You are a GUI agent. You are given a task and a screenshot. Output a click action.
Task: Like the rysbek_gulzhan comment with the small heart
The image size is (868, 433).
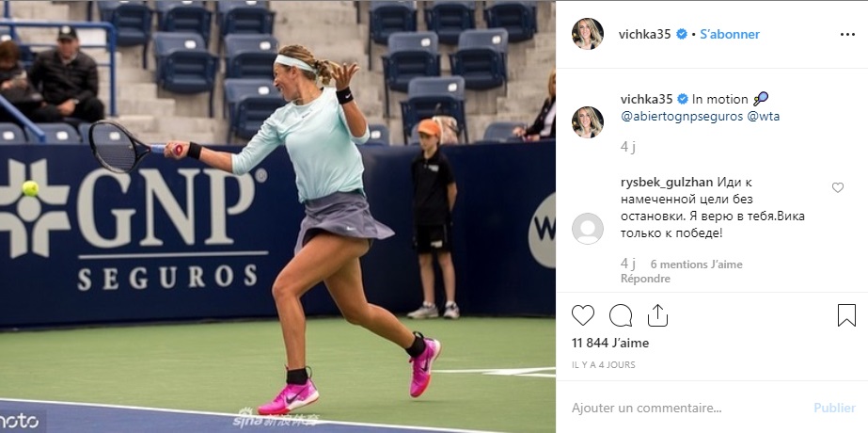[x=838, y=188]
